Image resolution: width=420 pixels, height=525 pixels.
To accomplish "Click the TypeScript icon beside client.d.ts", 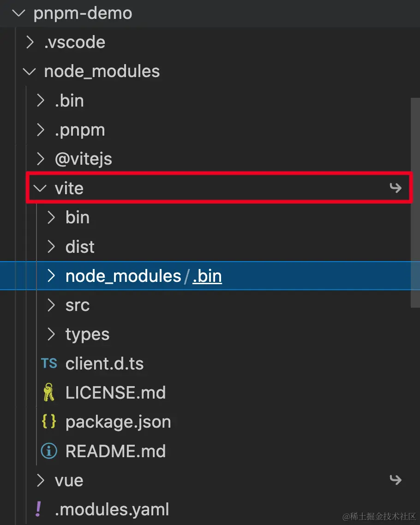I will click(49, 364).
